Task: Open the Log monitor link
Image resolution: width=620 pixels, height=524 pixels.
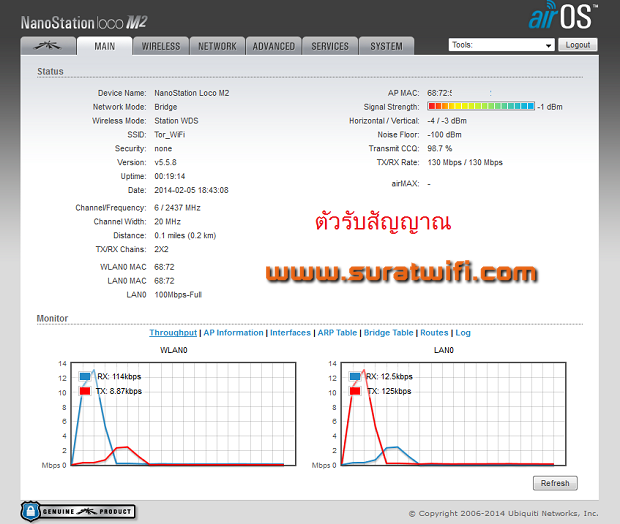Action: (x=463, y=333)
